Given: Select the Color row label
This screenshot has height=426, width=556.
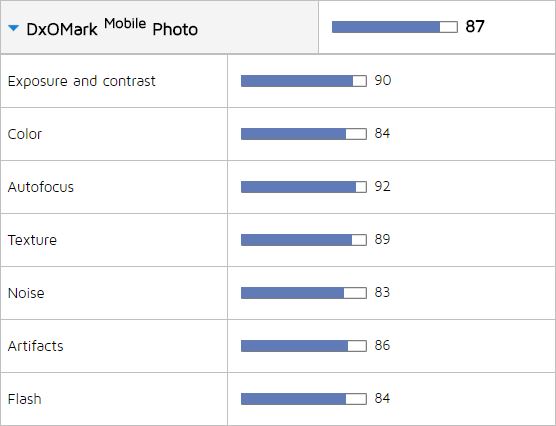Looking at the screenshot, I should tap(25, 134).
